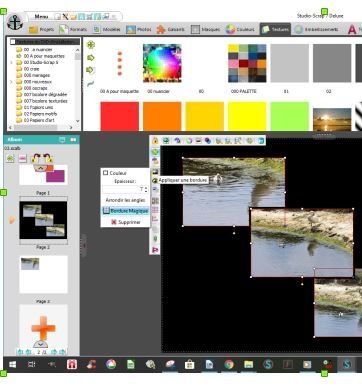Click Supprimer to remove the border

click(x=125, y=222)
